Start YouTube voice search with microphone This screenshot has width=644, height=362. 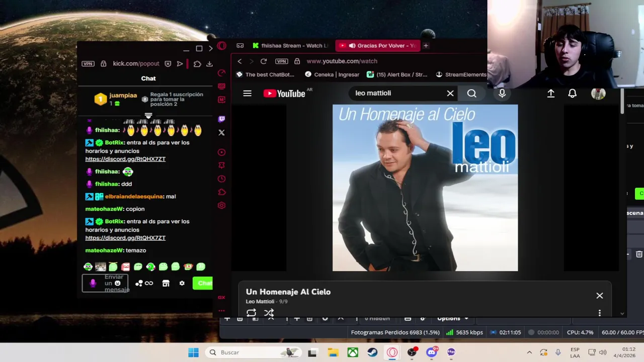[x=502, y=93]
